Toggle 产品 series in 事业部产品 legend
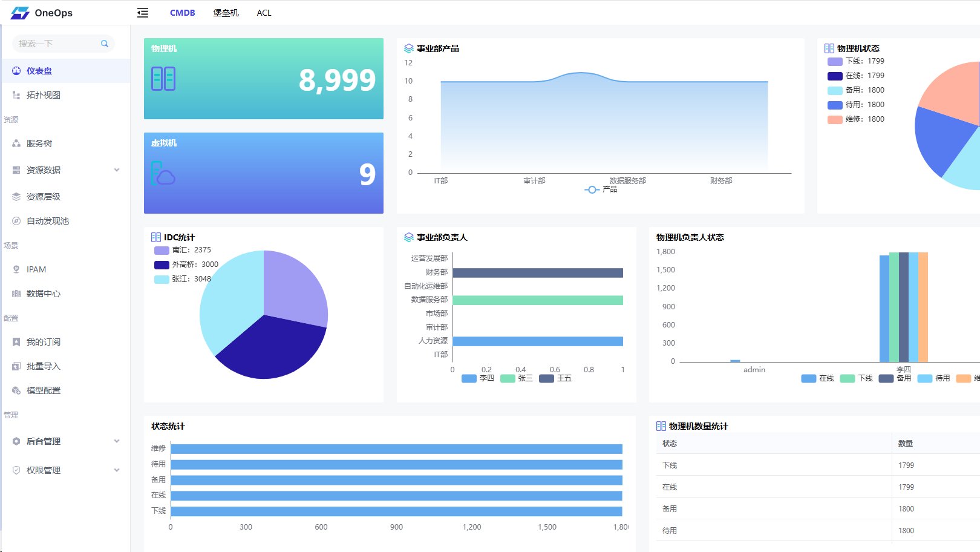Image resolution: width=980 pixels, height=552 pixels. coord(601,189)
